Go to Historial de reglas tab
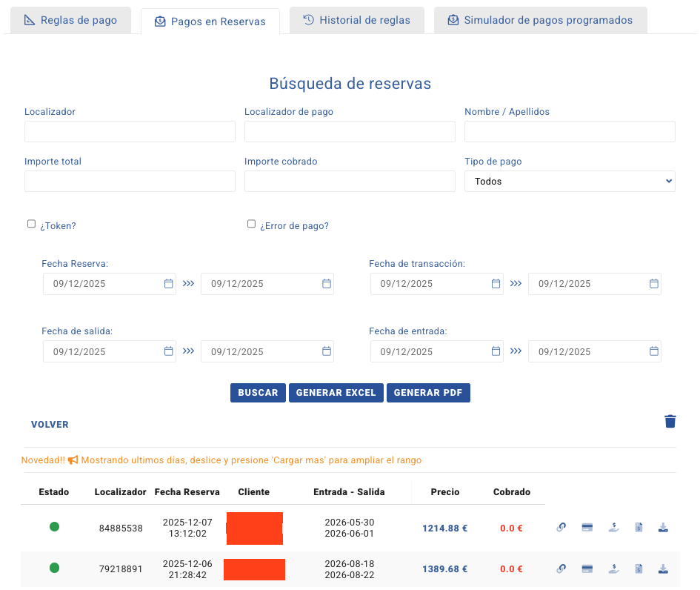Screen dimensions: 700x590 coord(356,20)
